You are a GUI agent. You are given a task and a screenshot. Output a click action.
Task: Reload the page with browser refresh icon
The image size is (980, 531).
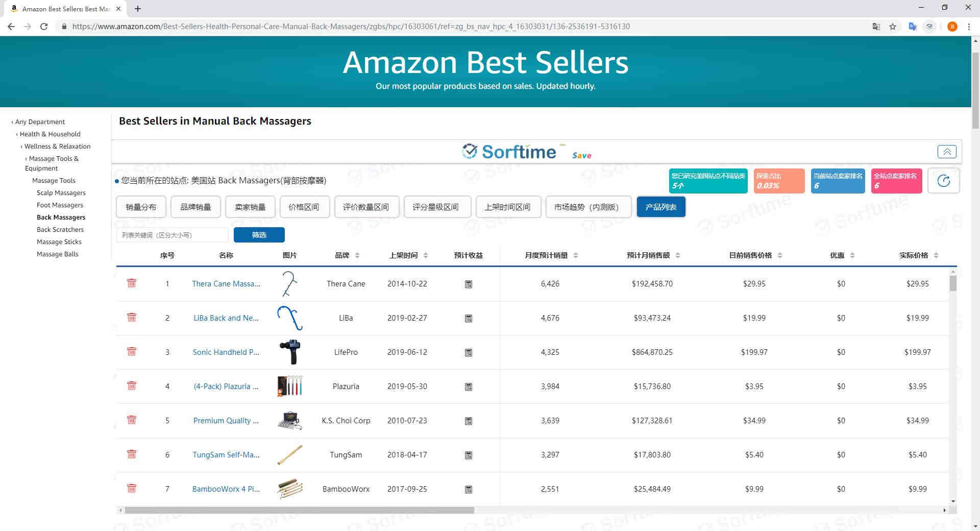click(x=44, y=27)
